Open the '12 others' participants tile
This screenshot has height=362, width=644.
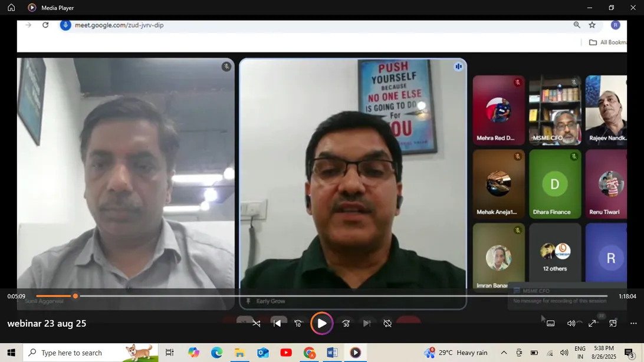click(x=555, y=256)
